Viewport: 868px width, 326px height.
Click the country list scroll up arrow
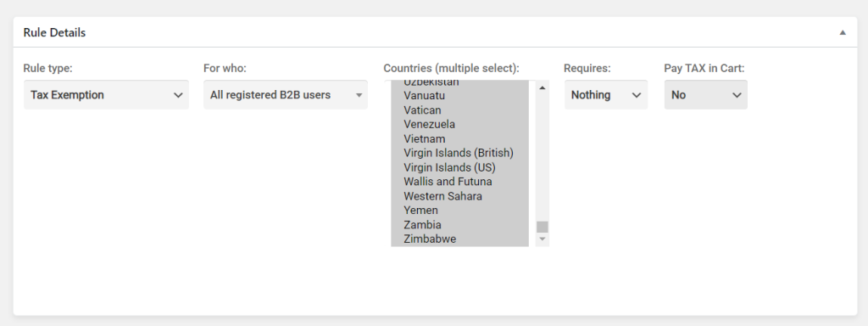pyautogui.click(x=542, y=87)
